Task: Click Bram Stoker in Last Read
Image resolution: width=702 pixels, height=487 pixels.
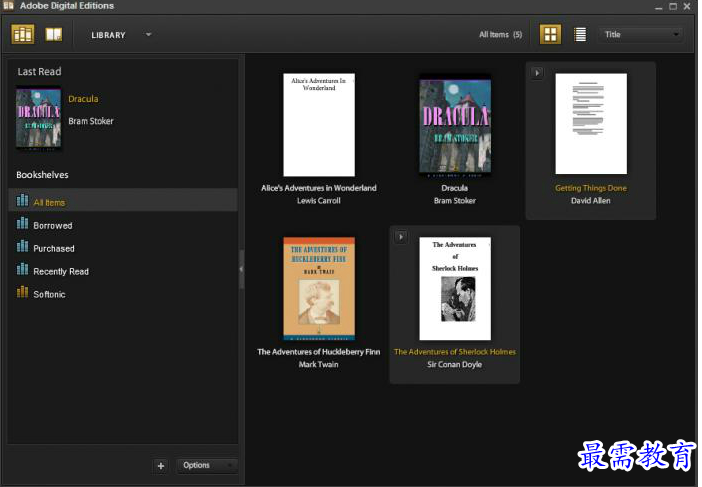Action: [x=91, y=121]
